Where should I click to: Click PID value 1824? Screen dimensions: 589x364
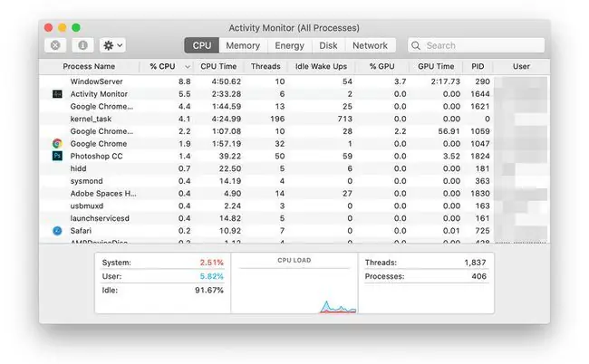(x=480, y=156)
